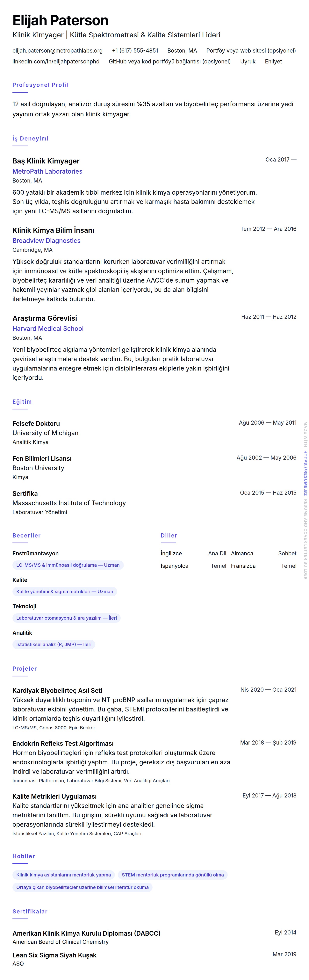This screenshot has width=309, height=980.
Task: Click the Harvard Medical School link
Action: tap(48, 329)
